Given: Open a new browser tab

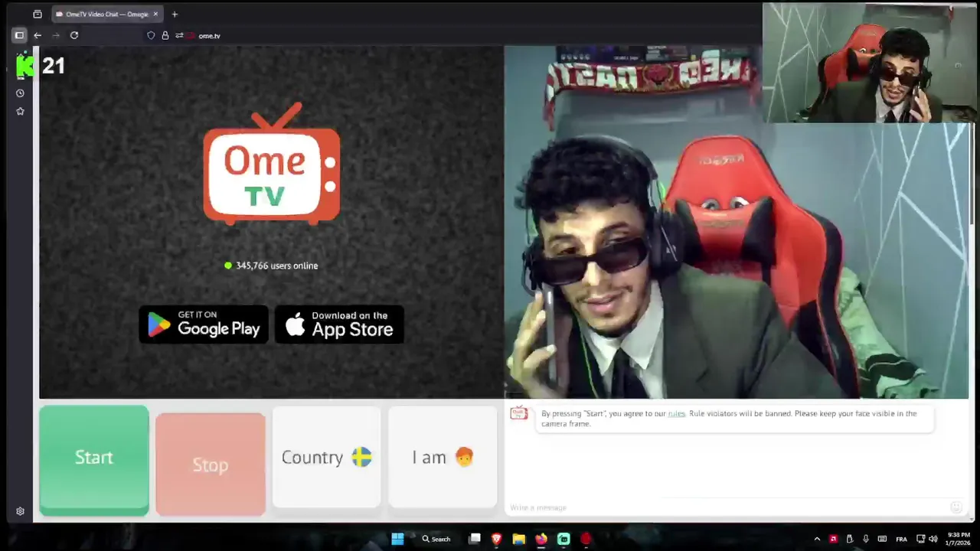Looking at the screenshot, I should coord(175,14).
